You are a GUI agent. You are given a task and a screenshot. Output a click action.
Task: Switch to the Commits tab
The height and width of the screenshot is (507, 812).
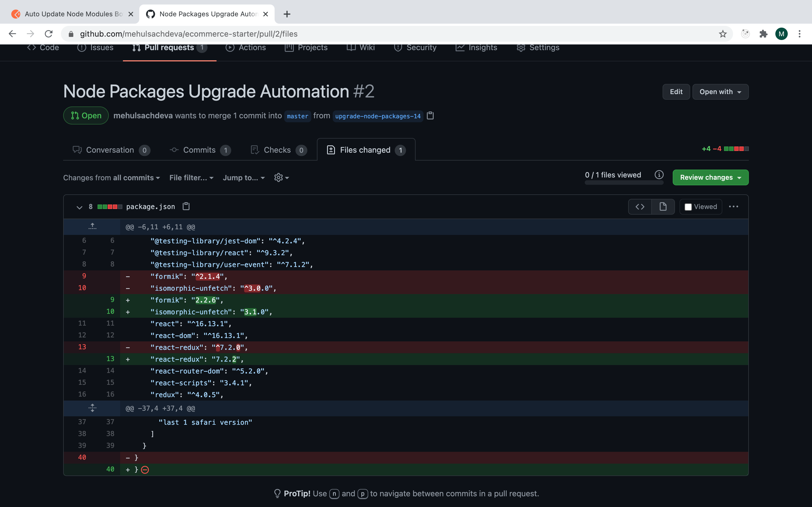(x=200, y=150)
